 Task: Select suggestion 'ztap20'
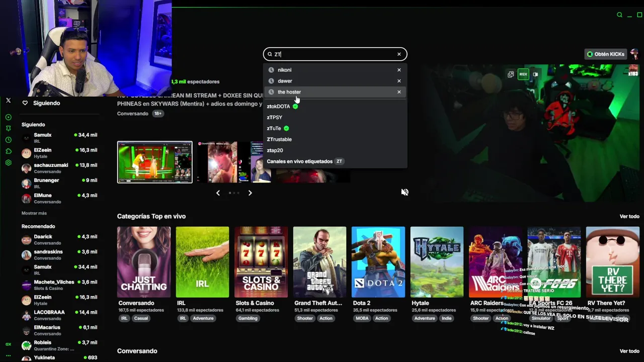275,150
